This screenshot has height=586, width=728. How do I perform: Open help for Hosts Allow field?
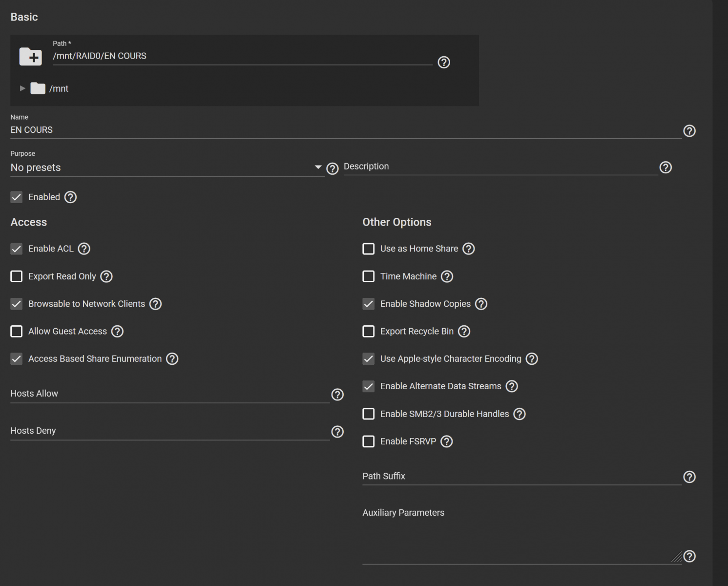[x=337, y=395]
